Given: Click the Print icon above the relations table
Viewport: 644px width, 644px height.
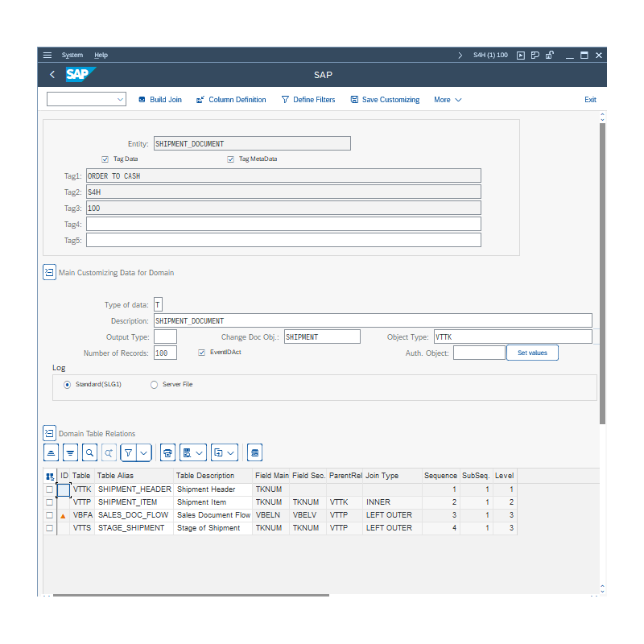Looking at the screenshot, I should pos(167,452).
